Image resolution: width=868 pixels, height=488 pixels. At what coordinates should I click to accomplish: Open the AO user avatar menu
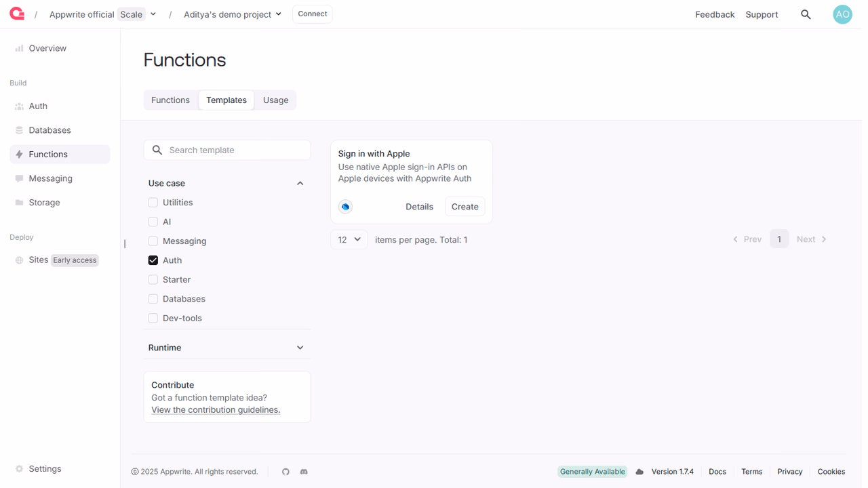842,14
